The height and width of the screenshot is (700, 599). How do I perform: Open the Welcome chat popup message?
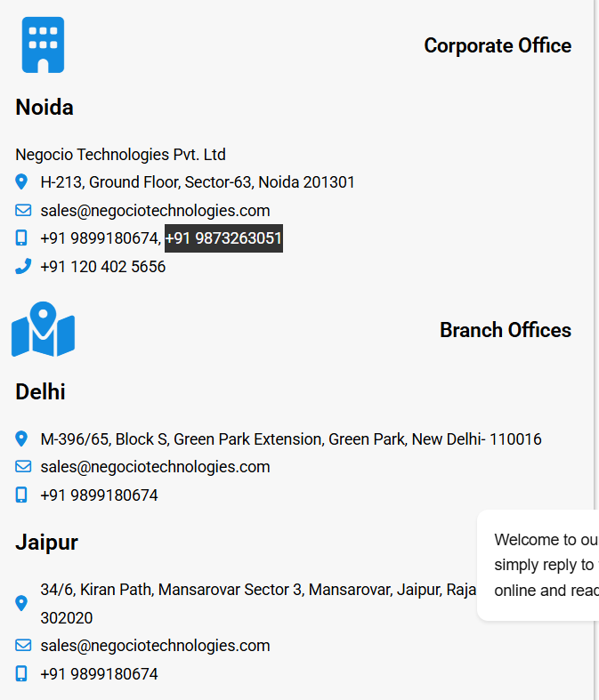(x=538, y=565)
